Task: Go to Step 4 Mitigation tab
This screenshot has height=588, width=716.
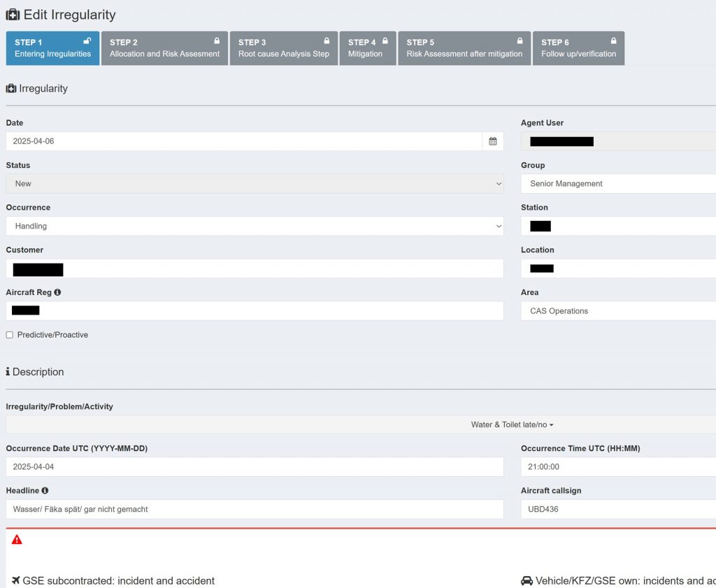Action: (368, 48)
